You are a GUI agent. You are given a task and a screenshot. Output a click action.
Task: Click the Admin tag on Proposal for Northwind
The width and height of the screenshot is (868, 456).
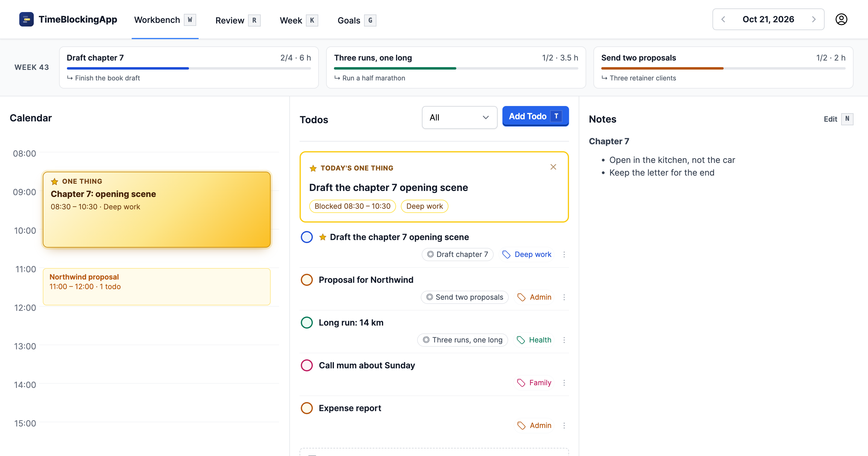534,297
